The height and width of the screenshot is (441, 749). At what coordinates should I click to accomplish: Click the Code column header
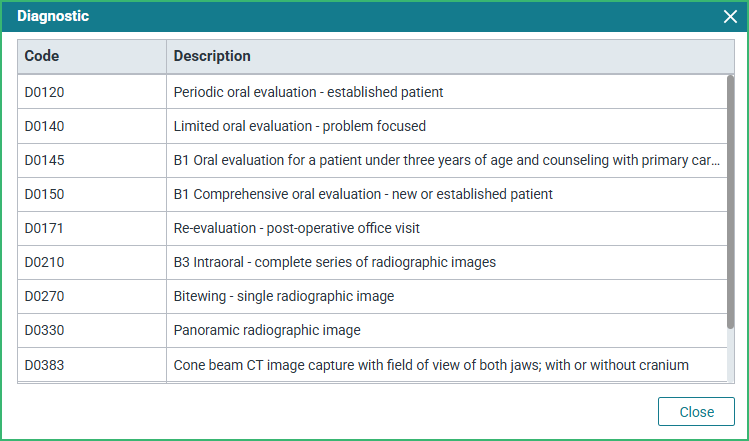coord(92,56)
